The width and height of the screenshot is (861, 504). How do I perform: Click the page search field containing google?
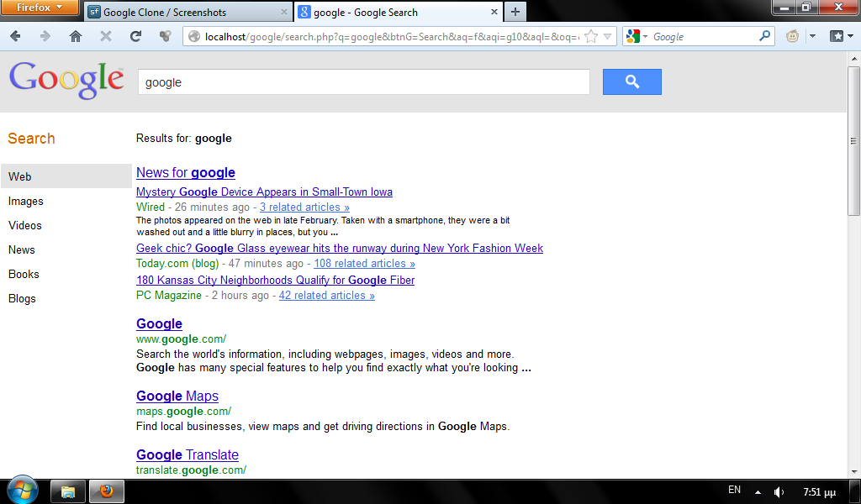coord(363,82)
